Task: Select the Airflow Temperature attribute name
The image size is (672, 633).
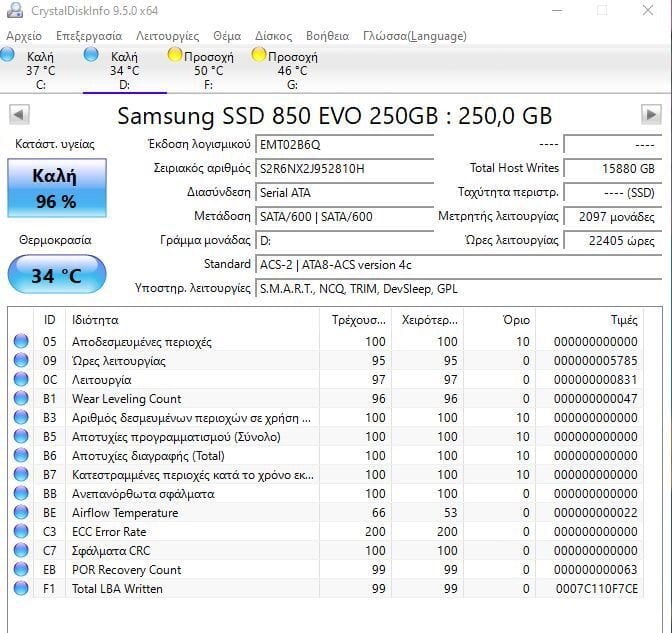Action: coord(125,513)
